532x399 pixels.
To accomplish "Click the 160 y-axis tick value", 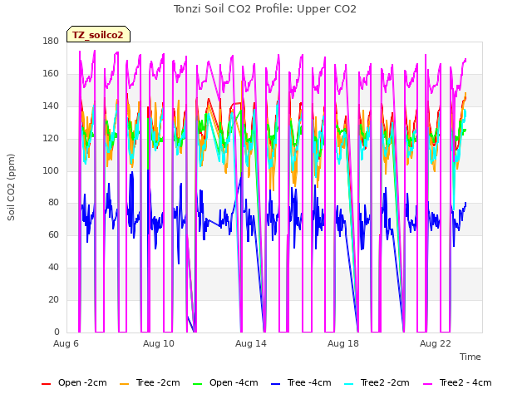I will tap(51, 74).
